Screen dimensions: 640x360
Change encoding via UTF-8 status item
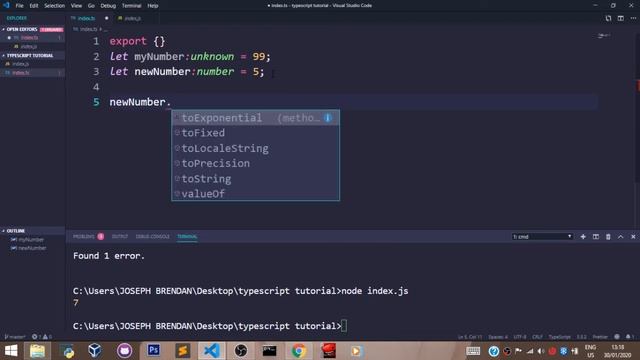tap(520, 337)
